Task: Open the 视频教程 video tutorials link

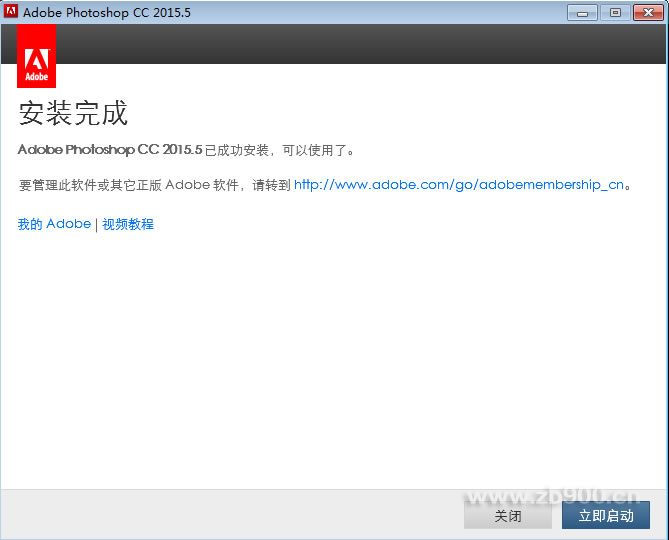Action: click(128, 224)
